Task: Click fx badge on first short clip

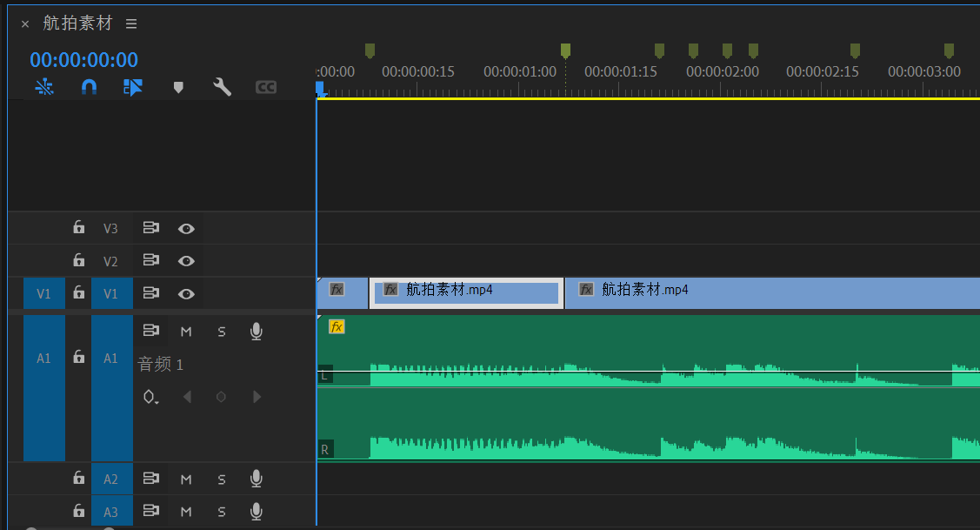Action: coord(337,289)
